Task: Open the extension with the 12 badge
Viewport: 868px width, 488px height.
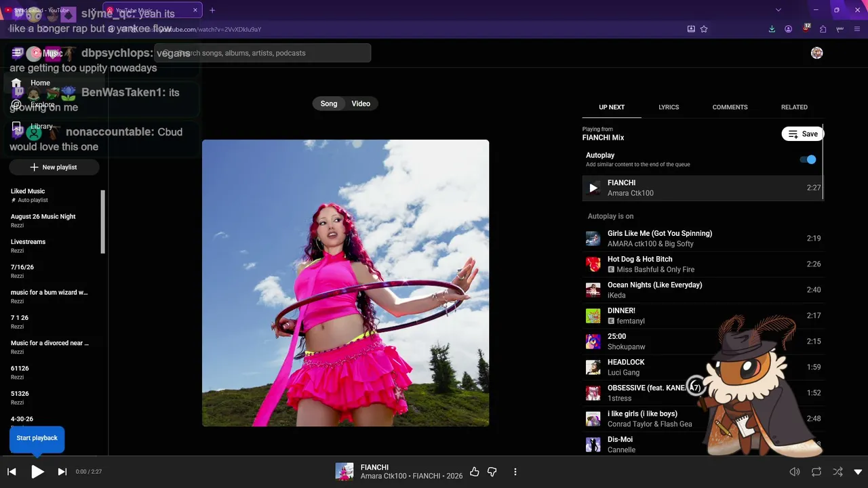Action: (x=806, y=29)
